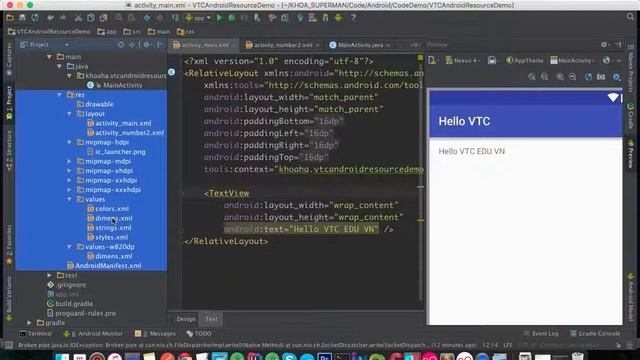Click the navigate Back arrow icon
This screenshot has width=640, height=360.
tap(147, 18)
